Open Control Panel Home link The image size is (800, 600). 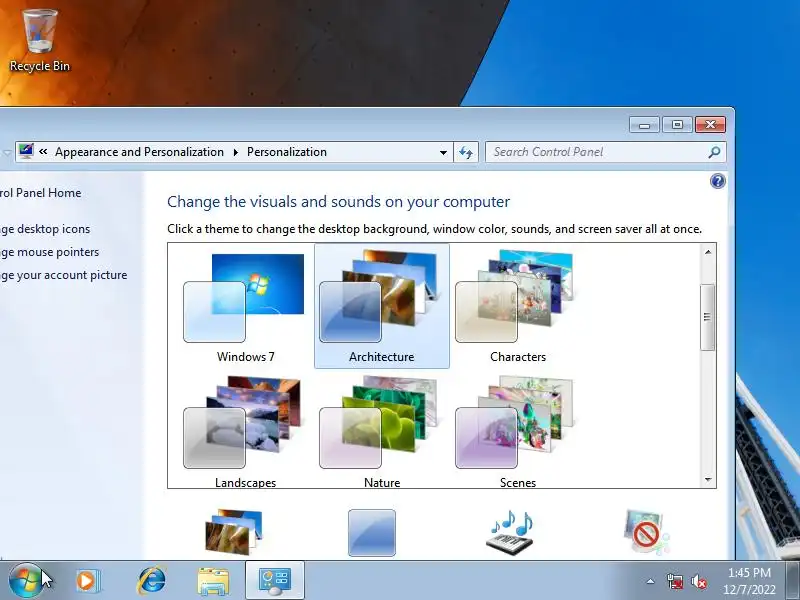point(40,193)
